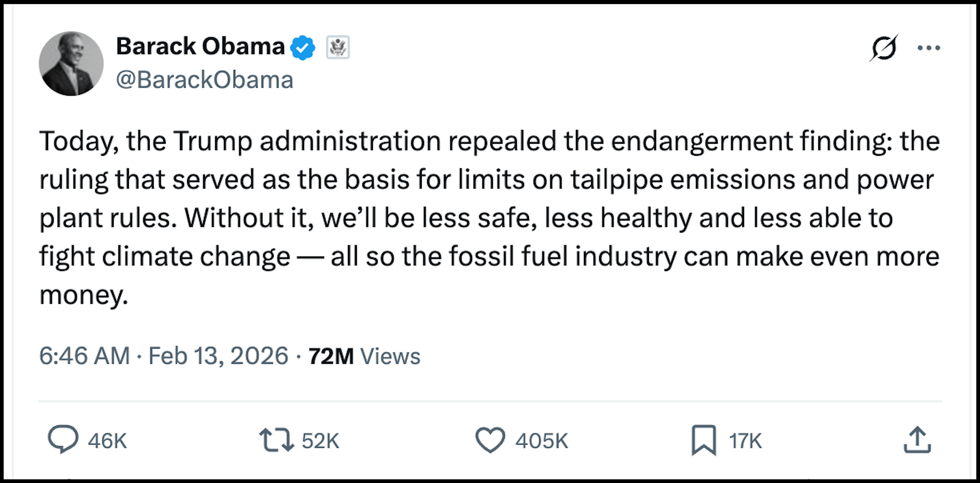The width and height of the screenshot is (980, 483).
Task: Click the 6:46 AM timestamp
Action: click(85, 356)
